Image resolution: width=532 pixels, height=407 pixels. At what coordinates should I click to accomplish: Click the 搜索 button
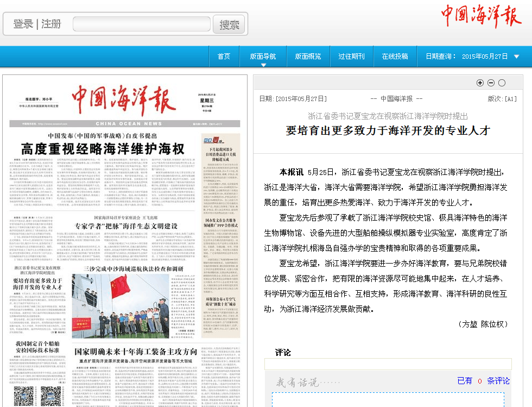[x=229, y=24]
